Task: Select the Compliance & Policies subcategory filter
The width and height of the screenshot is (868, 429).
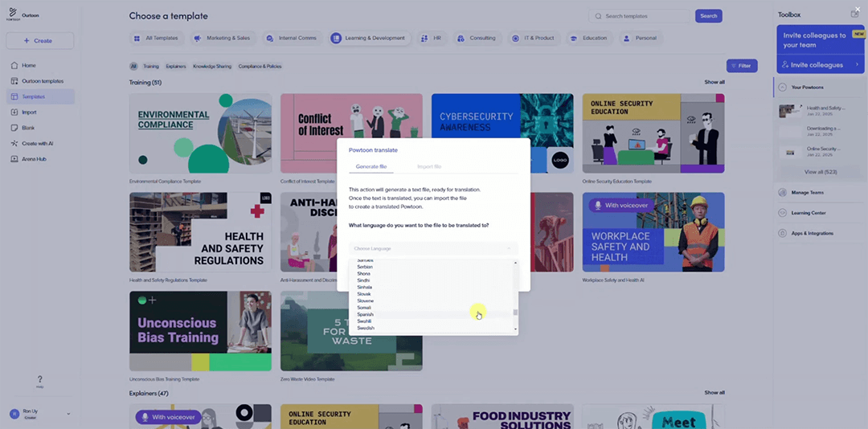Action: (260, 67)
